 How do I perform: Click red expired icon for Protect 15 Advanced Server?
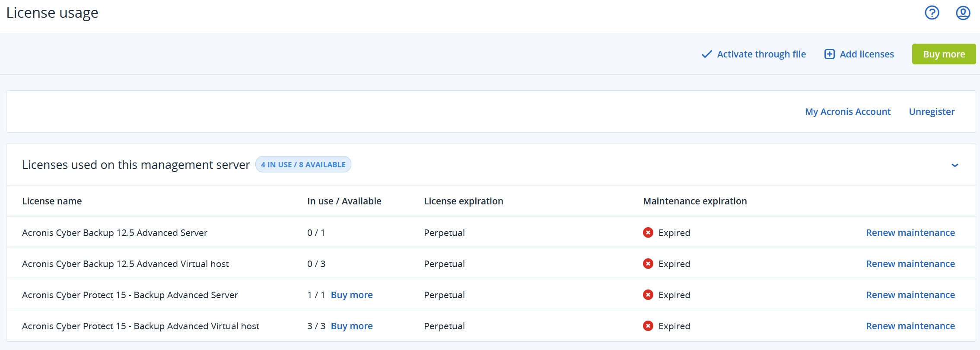coord(648,295)
